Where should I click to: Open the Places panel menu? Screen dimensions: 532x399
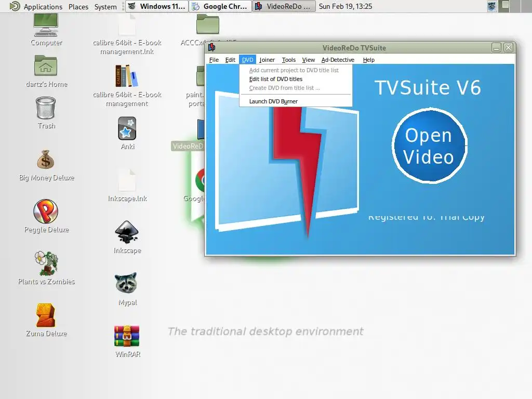(78, 7)
